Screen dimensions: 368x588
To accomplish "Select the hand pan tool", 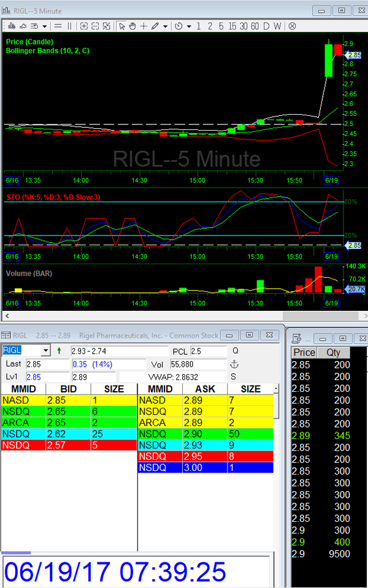I will pyautogui.click(x=132, y=26).
